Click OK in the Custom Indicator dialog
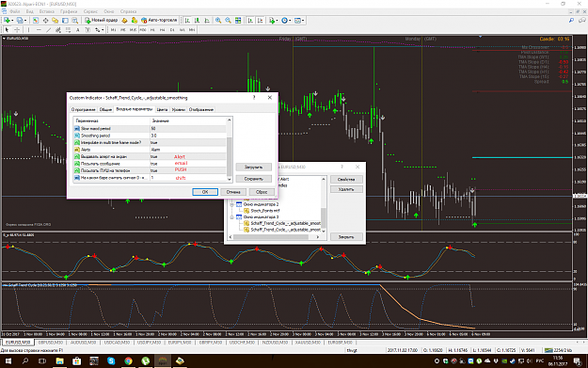The height and width of the screenshot is (368, 588). (205, 192)
